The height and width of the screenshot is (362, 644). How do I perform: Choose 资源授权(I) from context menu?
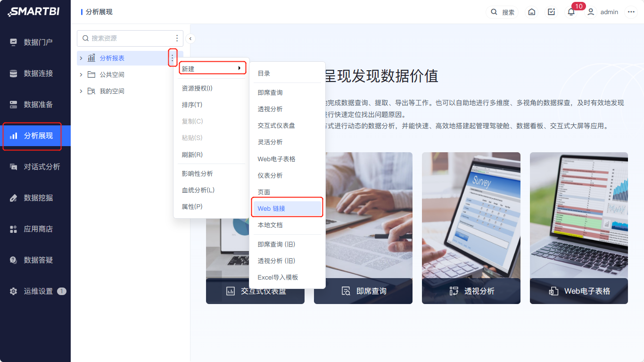(x=212, y=88)
